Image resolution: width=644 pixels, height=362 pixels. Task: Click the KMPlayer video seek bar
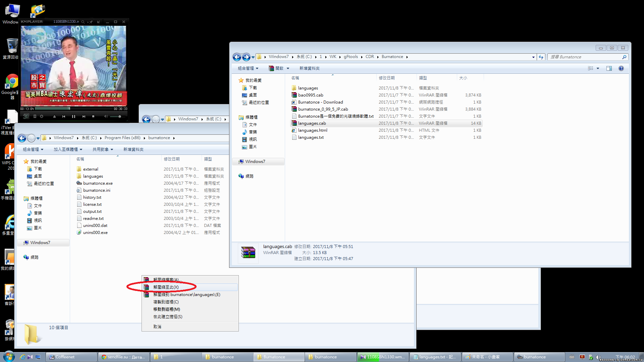[x=74, y=109]
